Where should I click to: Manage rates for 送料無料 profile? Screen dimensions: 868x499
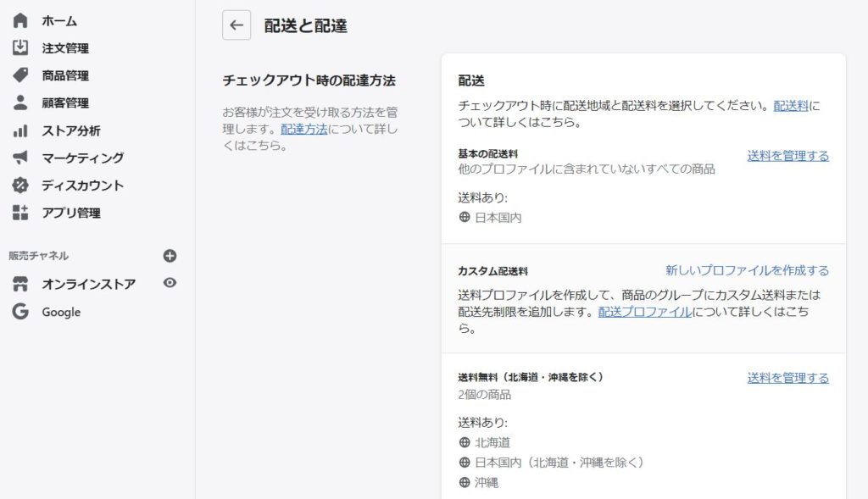point(787,378)
